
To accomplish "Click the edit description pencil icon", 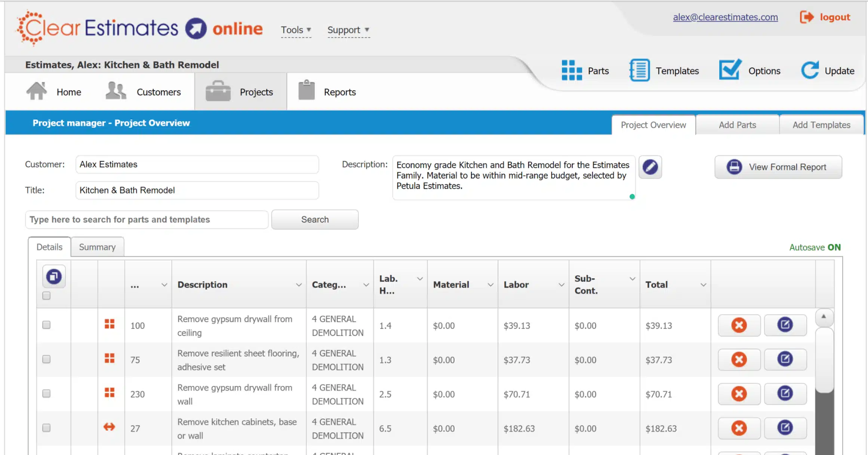I will [x=650, y=167].
